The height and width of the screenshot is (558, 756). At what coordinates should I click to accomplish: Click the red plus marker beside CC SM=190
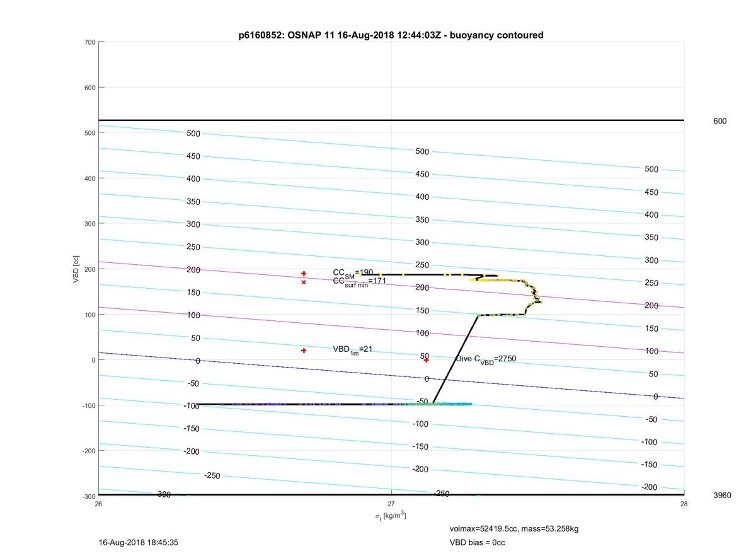[x=304, y=274]
